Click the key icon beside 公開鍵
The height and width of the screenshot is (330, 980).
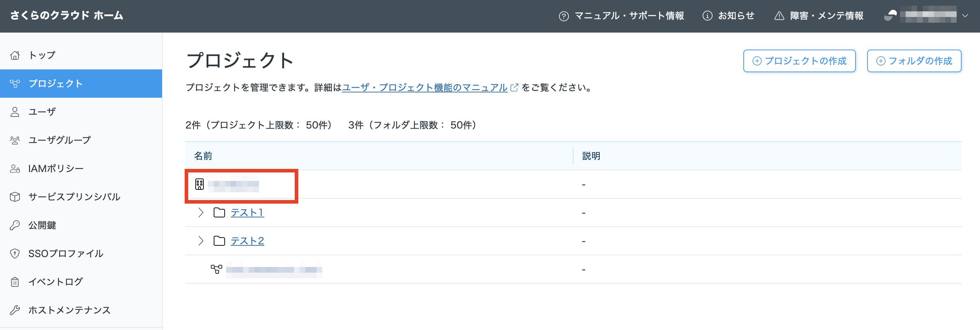tap(15, 225)
